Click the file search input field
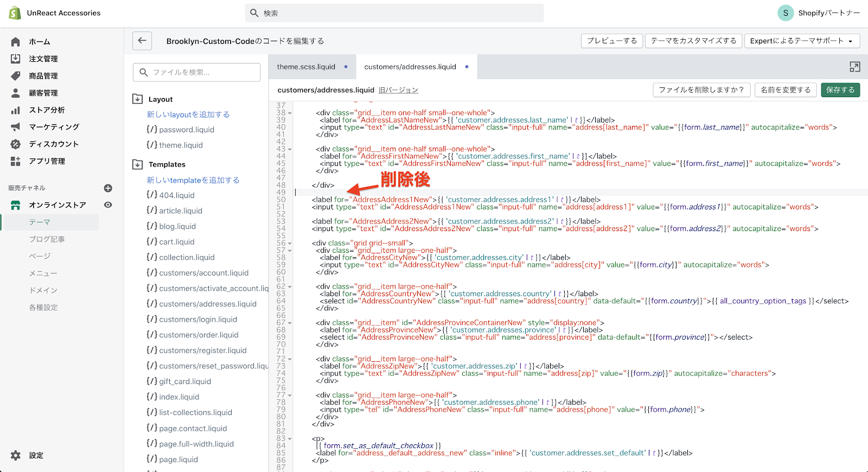The height and width of the screenshot is (472, 868). tap(196, 72)
